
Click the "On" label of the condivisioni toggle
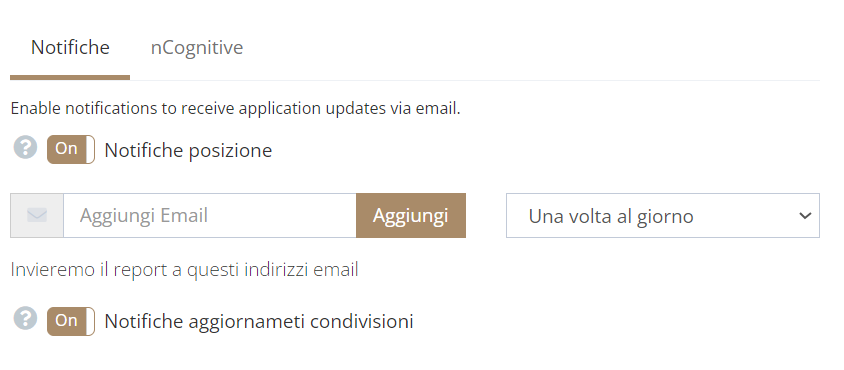[66, 320]
